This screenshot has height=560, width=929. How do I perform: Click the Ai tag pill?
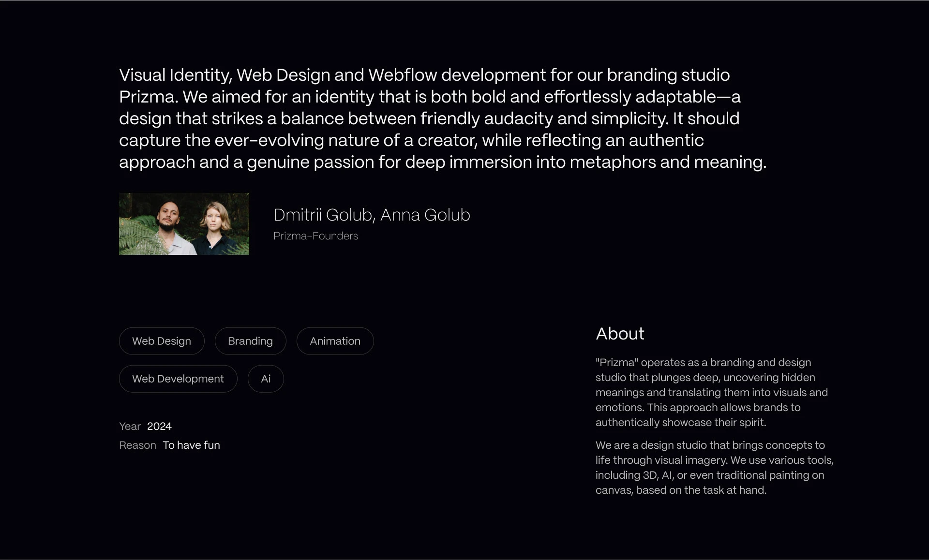pos(266,379)
